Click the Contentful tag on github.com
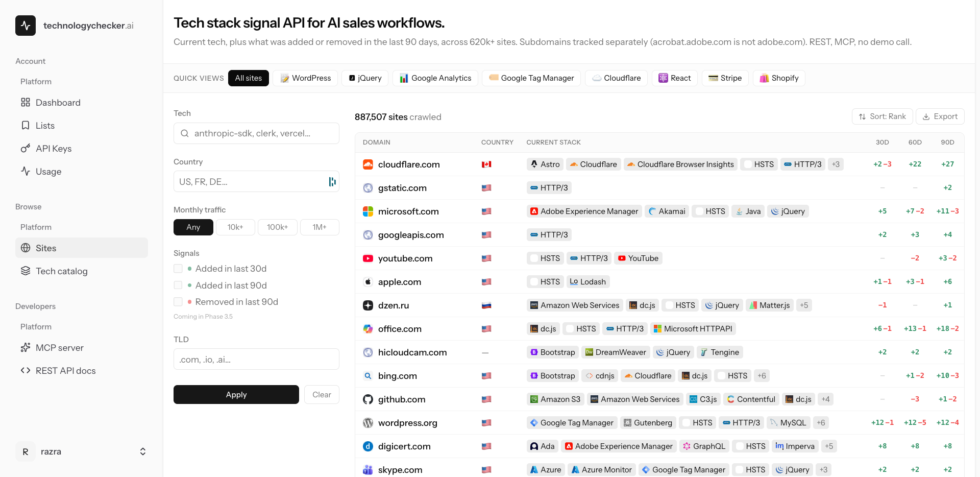 click(751, 399)
